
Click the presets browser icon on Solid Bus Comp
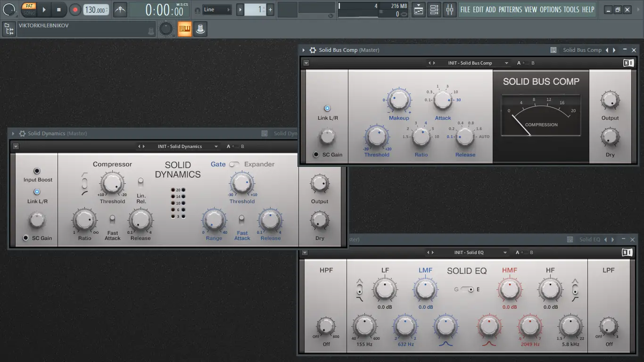tap(553, 49)
